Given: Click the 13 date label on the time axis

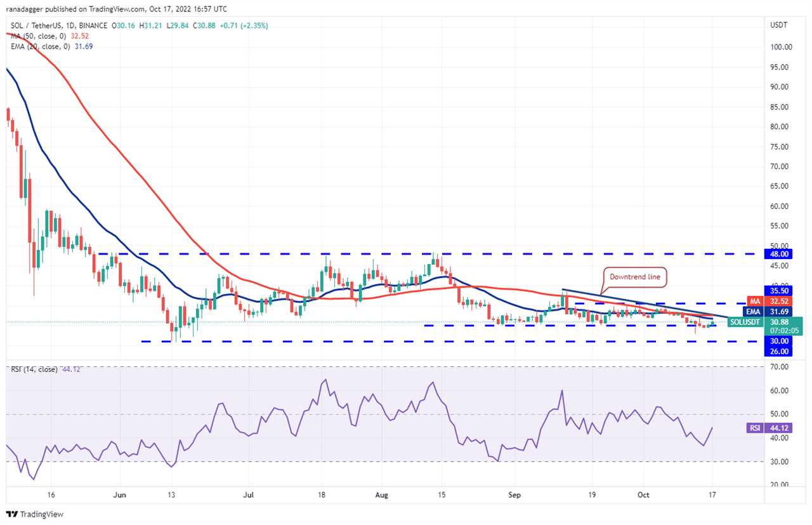Looking at the screenshot, I should tap(172, 494).
